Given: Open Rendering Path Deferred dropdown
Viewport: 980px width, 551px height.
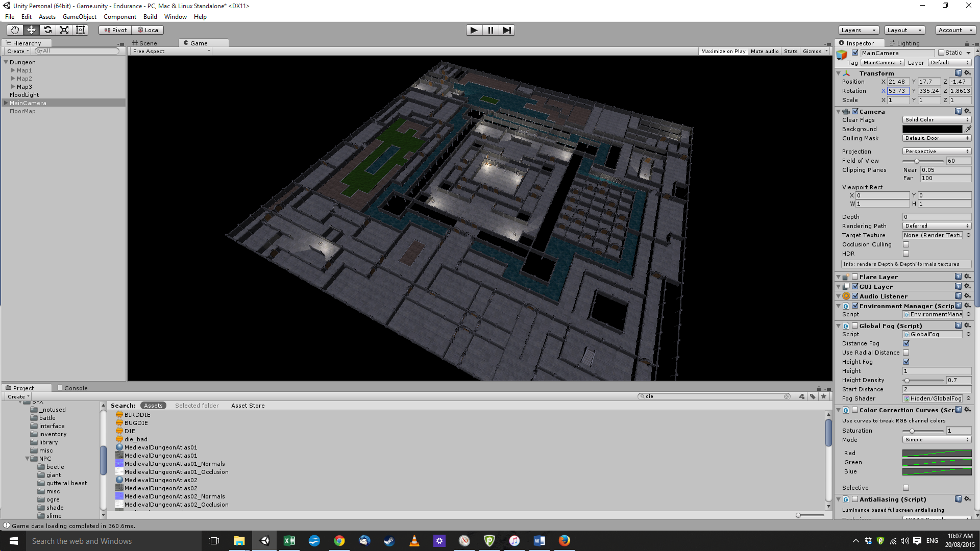Looking at the screenshot, I should click(x=937, y=226).
